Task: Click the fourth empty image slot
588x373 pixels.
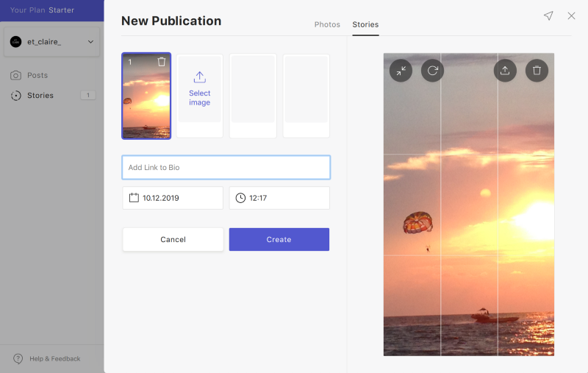Action: (306, 96)
